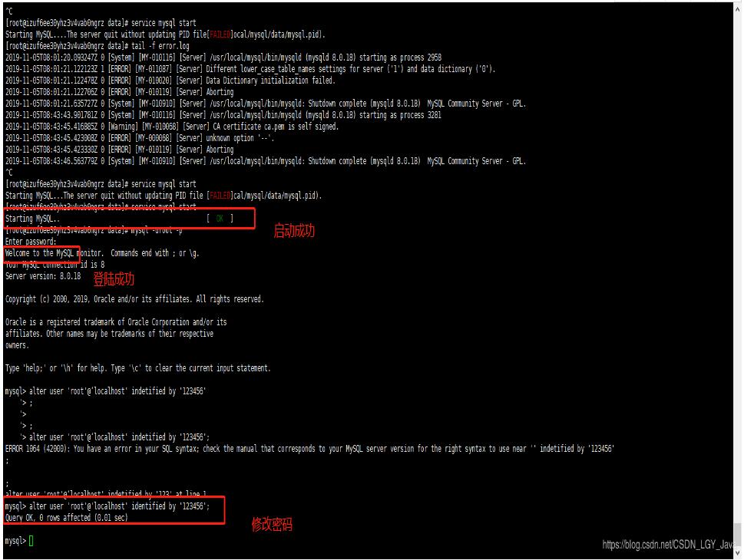
Task: Click the red 启动成功 annotation label
Action: click(294, 231)
